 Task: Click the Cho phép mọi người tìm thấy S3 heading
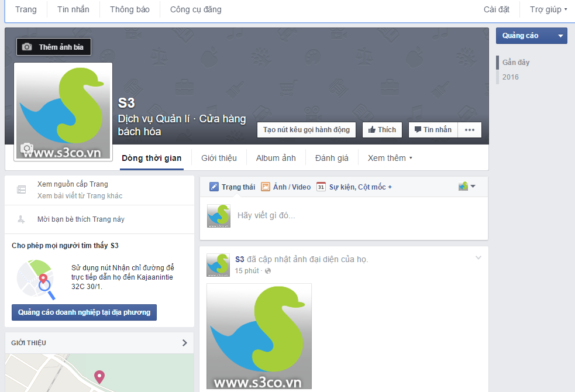(x=65, y=246)
